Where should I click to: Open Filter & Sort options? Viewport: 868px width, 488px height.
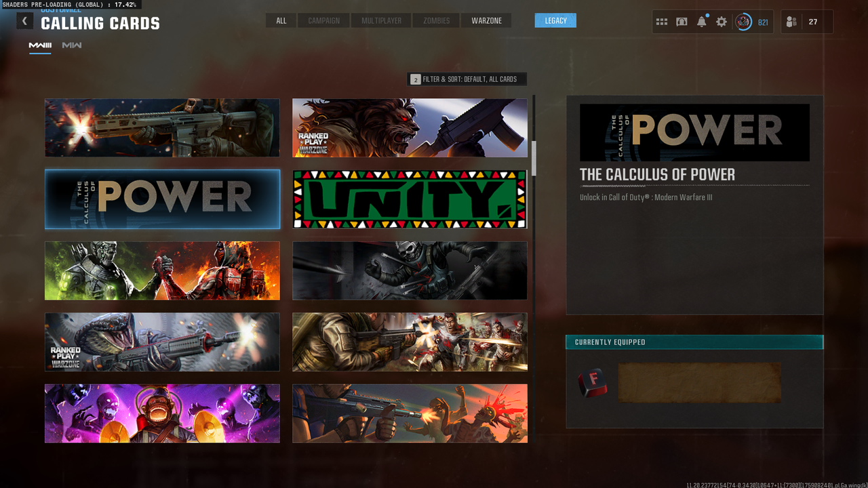(467, 79)
